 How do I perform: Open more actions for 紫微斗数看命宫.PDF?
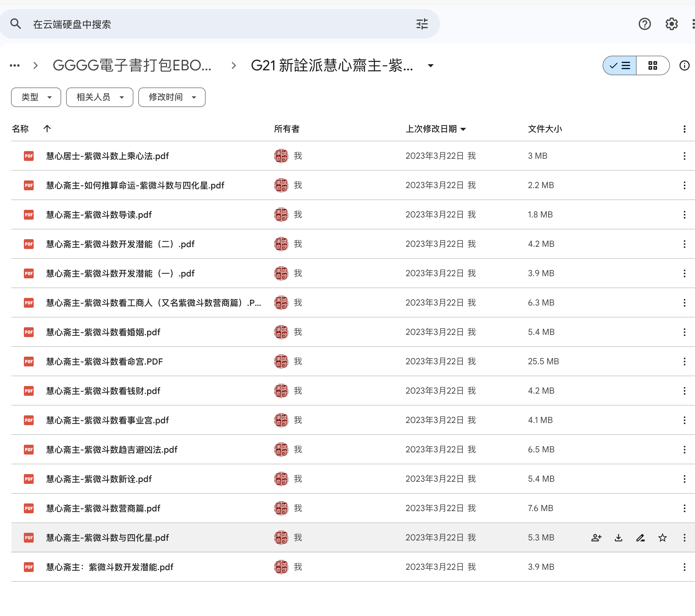(684, 362)
